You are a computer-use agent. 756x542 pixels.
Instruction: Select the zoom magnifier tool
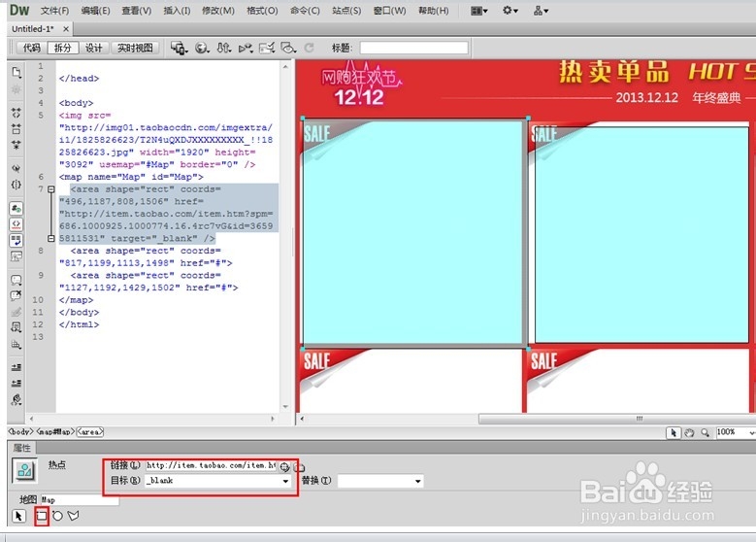click(x=705, y=432)
